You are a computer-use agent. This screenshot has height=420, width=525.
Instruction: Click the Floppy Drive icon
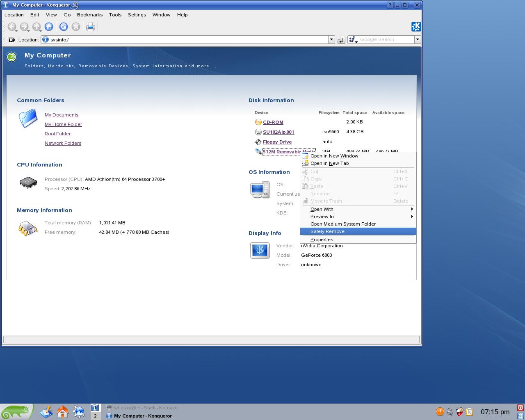(x=258, y=142)
